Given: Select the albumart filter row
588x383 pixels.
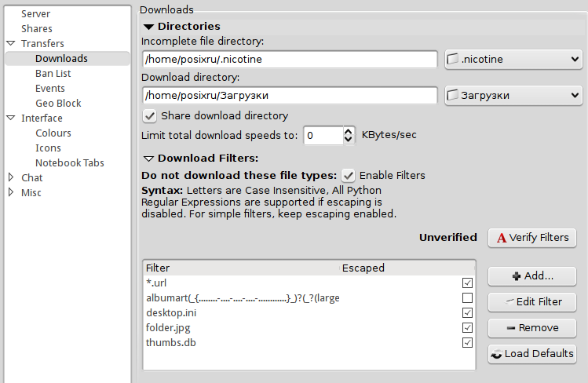Looking at the screenshot, I should click(x=309, y=298).
